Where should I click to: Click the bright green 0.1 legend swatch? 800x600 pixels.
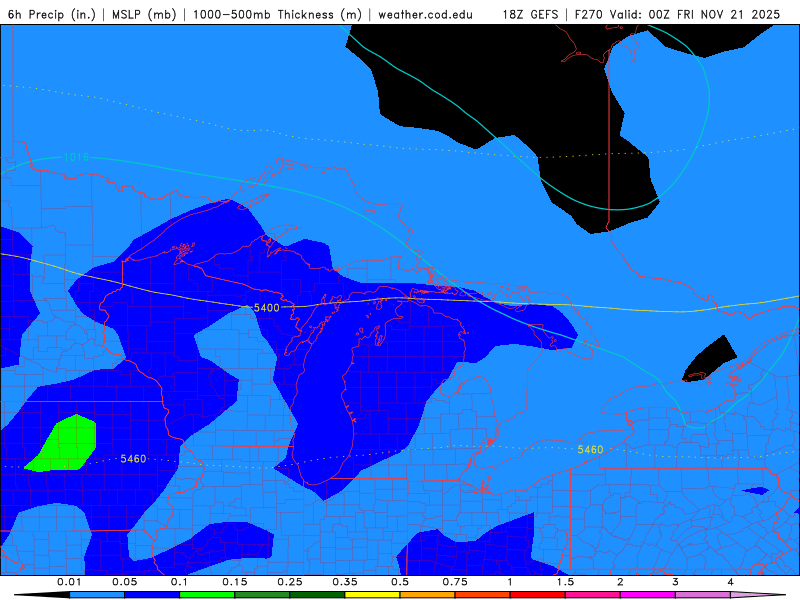207,595
